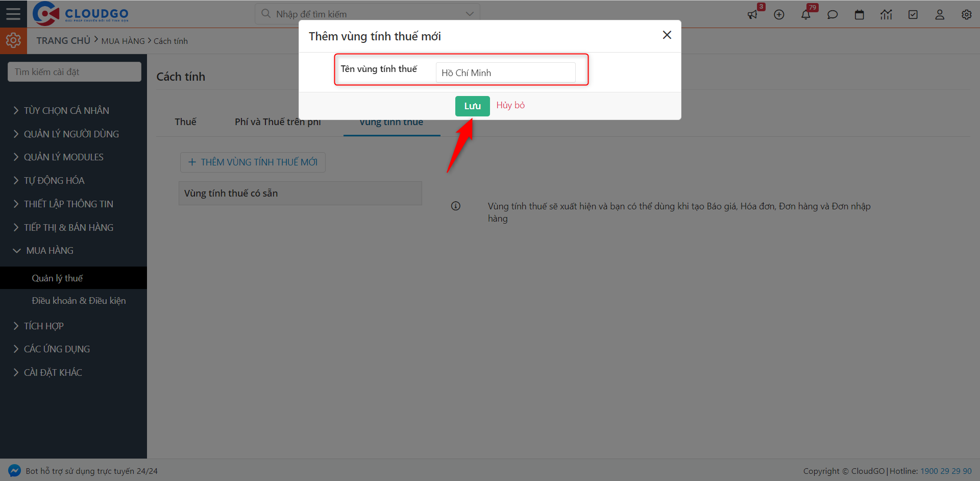Click the settings gear in top-right
The image size is (980, 481).
coord(967,15)
